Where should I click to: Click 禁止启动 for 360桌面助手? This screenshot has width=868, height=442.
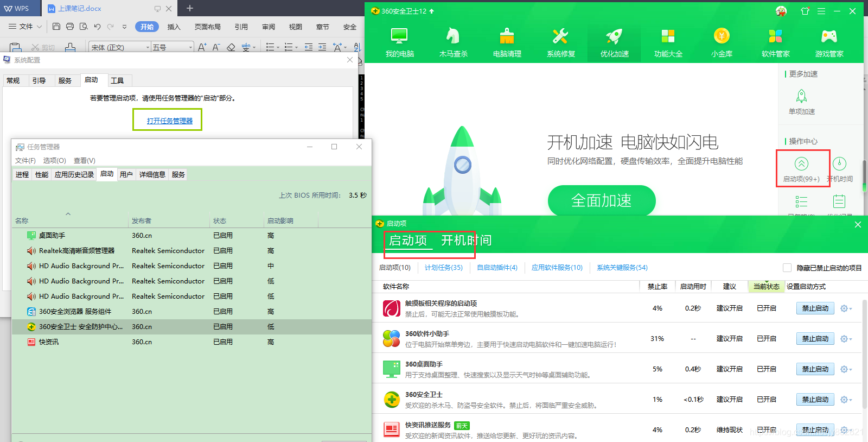tap(815, 369)
